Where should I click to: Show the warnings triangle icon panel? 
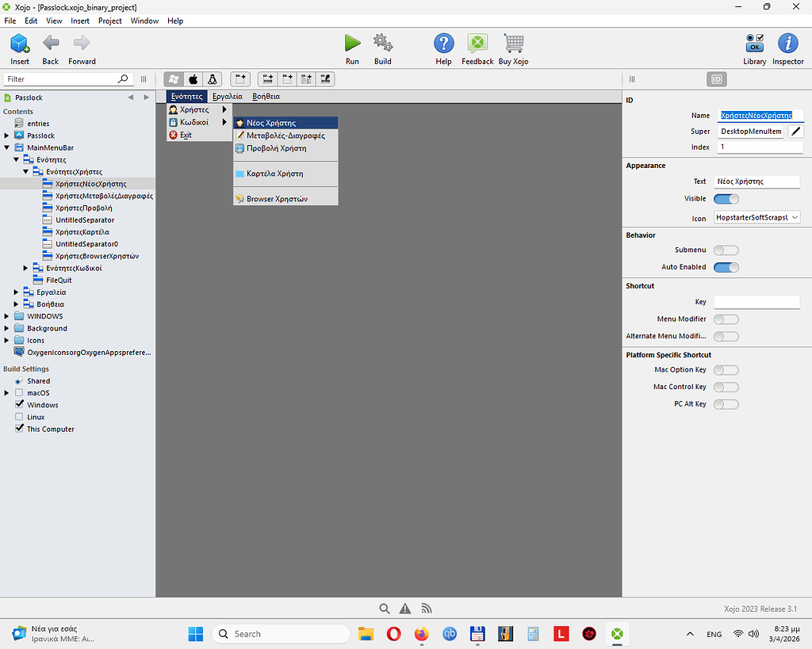[405, 609]
